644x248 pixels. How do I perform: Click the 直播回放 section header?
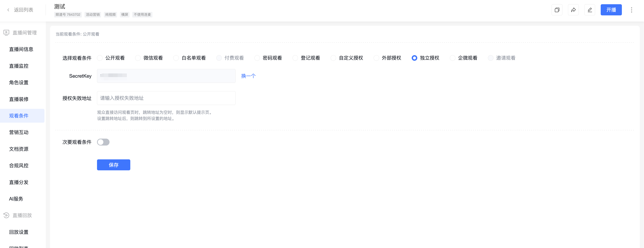tap(22, 215)
